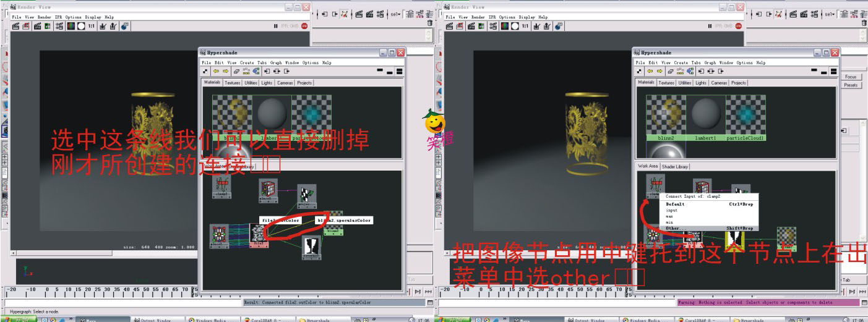Pause IPR tuning in right Render View
Screen dimensions: 868x322
pos(710,27)
